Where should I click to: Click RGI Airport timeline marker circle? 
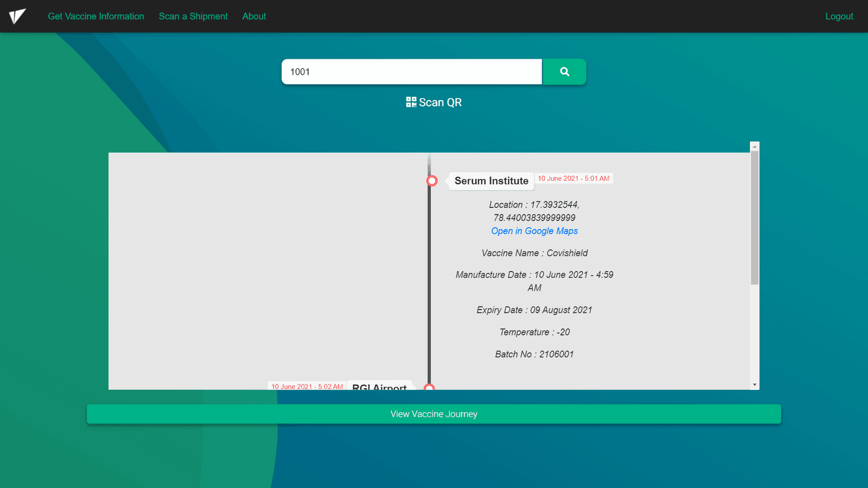tap(429, 387)
